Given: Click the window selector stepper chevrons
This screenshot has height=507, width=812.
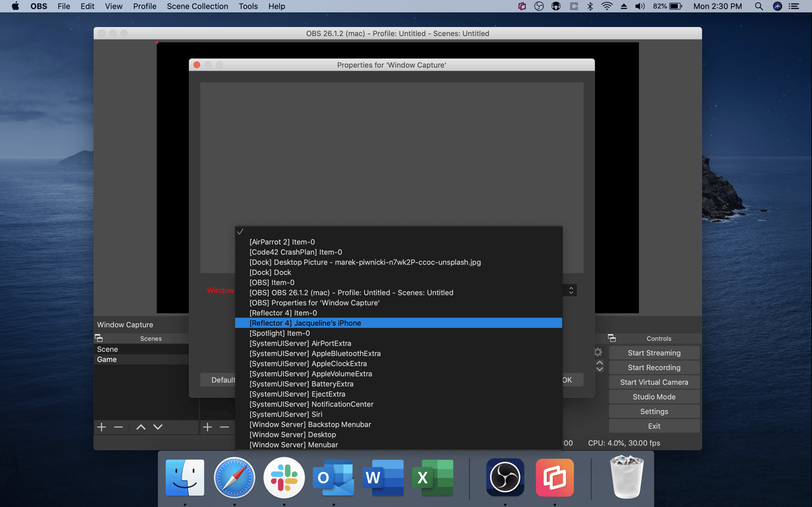Looking at the screenshot, I should (x=570, y=290).
